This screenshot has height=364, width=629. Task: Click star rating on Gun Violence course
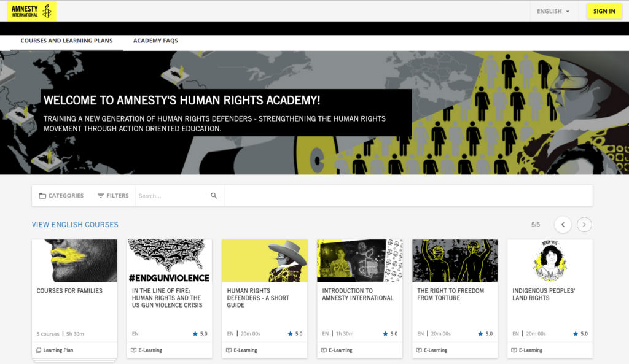200,333
